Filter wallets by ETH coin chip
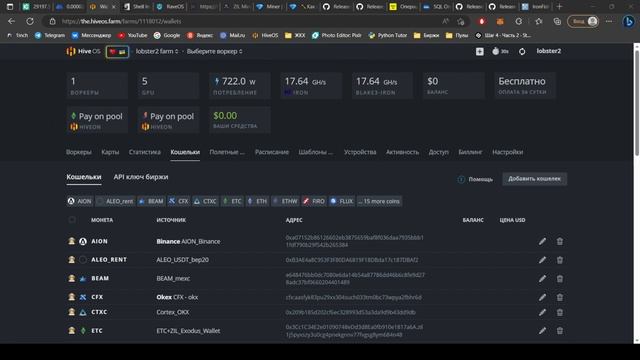The height and width of the screenshot is (360, 640). click(258, 201)
